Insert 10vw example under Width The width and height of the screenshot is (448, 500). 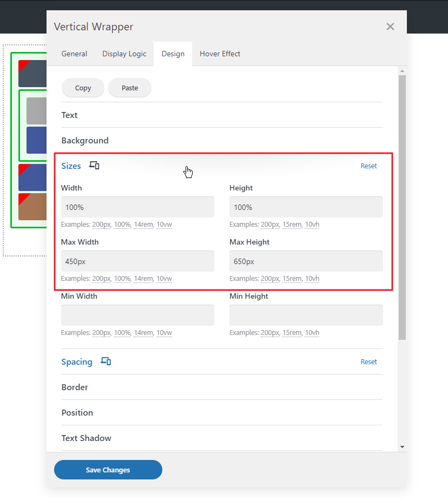click(164, 225)
